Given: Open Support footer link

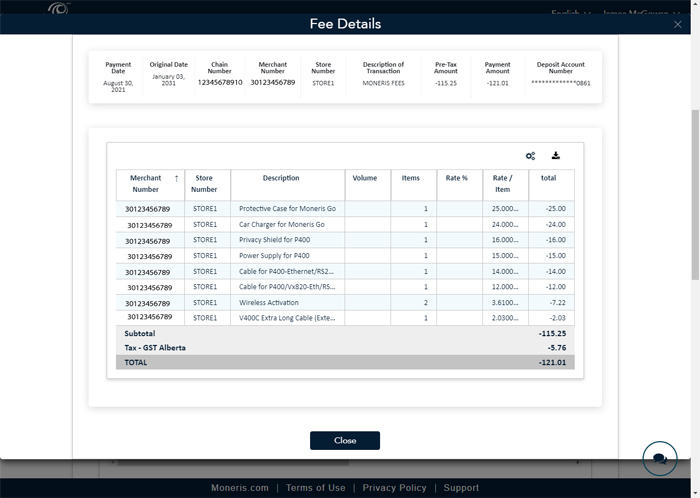Looking at the screenshot, I should [461, 488].
